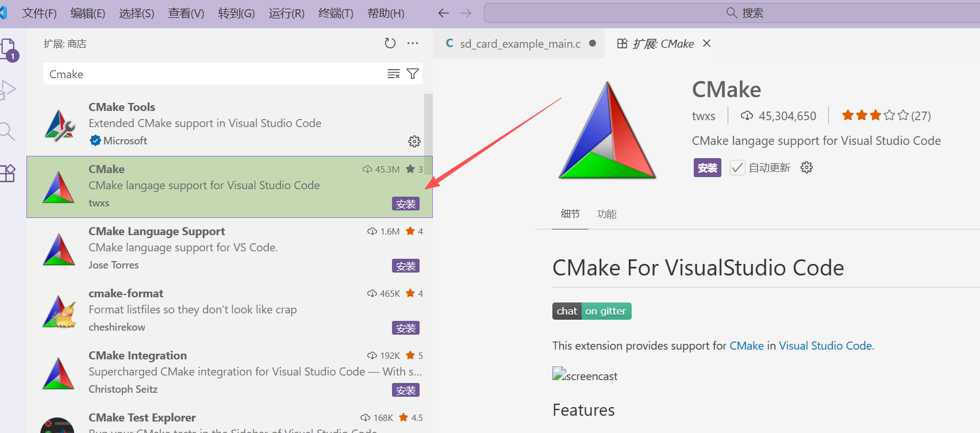Open the Explorer view in activity bar
Screen dimensions: 980x433
click(x=8, y=49)
